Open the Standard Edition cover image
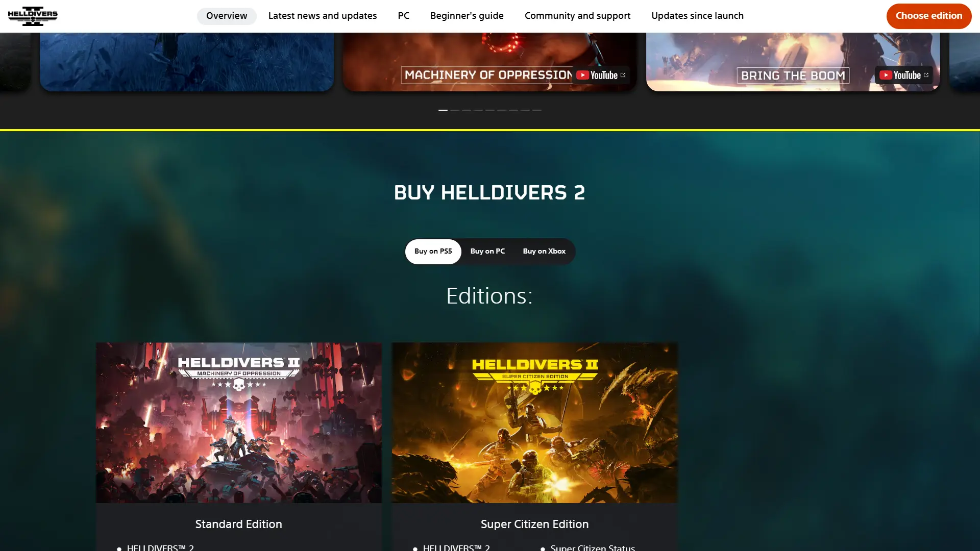980x551 pixels. pyautogui.click(x=239, y=422)
